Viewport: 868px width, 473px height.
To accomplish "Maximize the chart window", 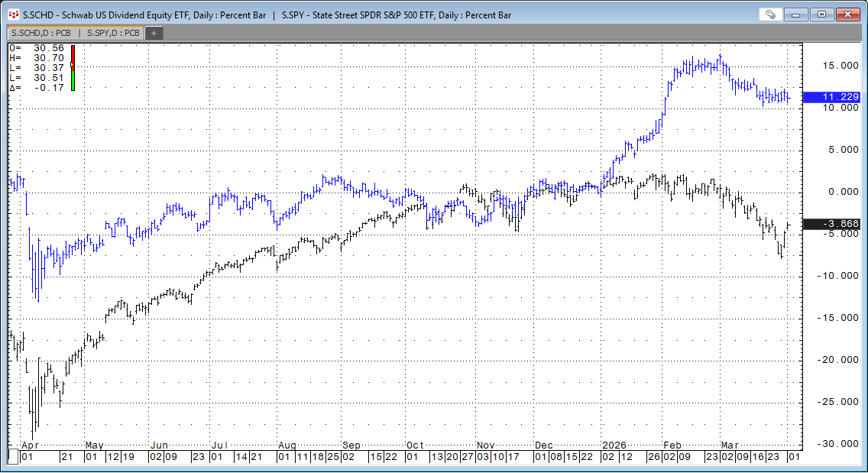I will click(822, 15).
